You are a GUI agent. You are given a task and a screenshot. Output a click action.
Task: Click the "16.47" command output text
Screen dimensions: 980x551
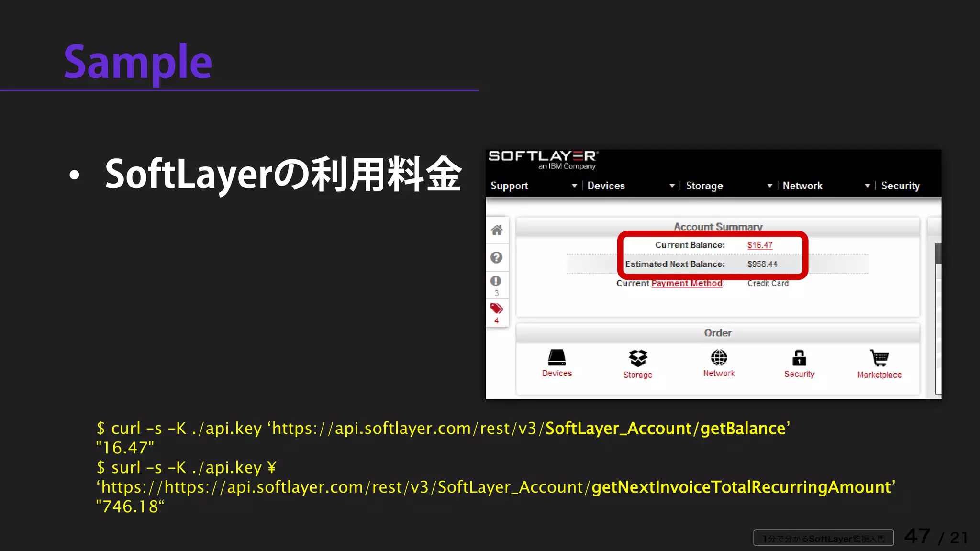125,448
